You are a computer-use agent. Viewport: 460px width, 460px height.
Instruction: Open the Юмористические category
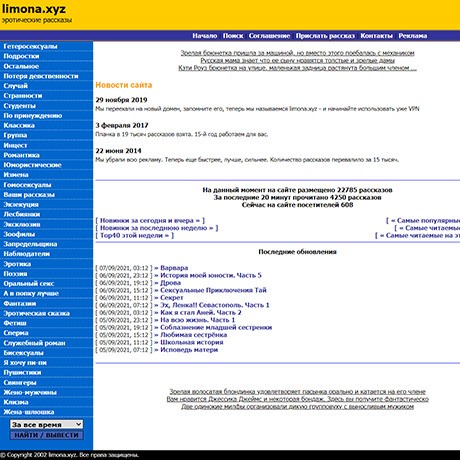point(32,165)
